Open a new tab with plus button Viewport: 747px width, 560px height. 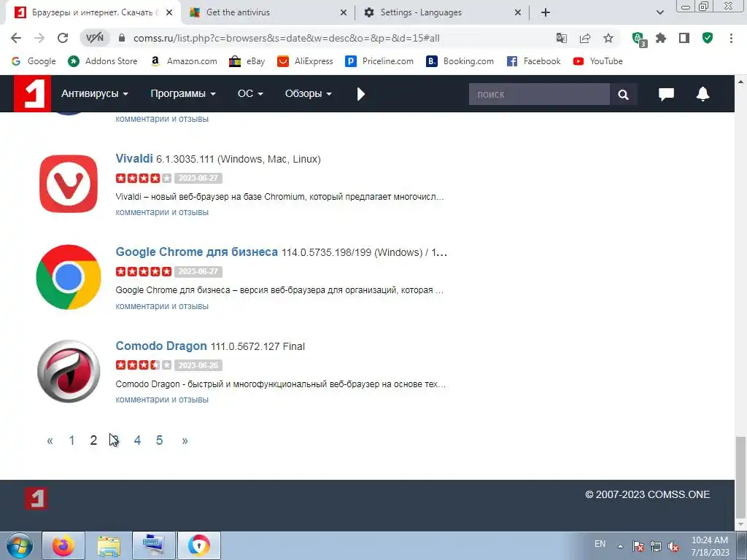(x=546, y=12)
